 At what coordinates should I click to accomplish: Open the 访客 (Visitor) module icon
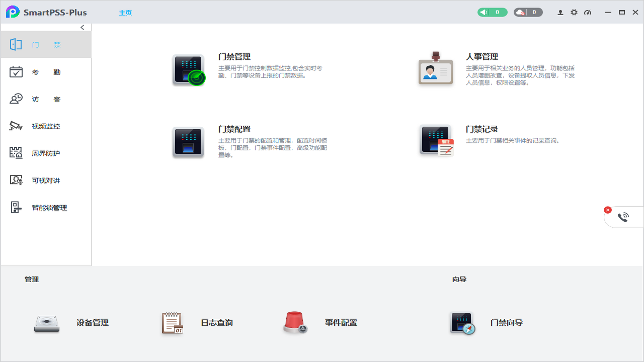[16, 99]
